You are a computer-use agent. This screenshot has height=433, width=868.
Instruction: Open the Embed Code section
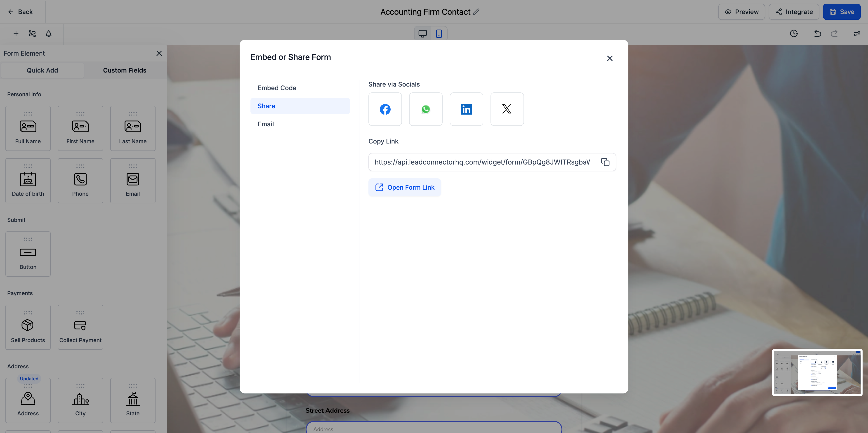click(300, 88)
